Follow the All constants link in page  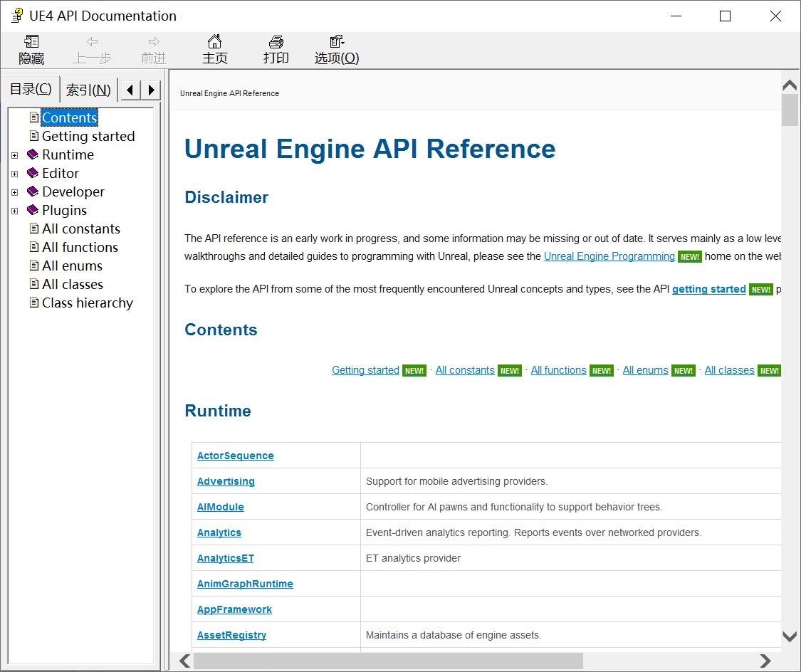(465, 370)
